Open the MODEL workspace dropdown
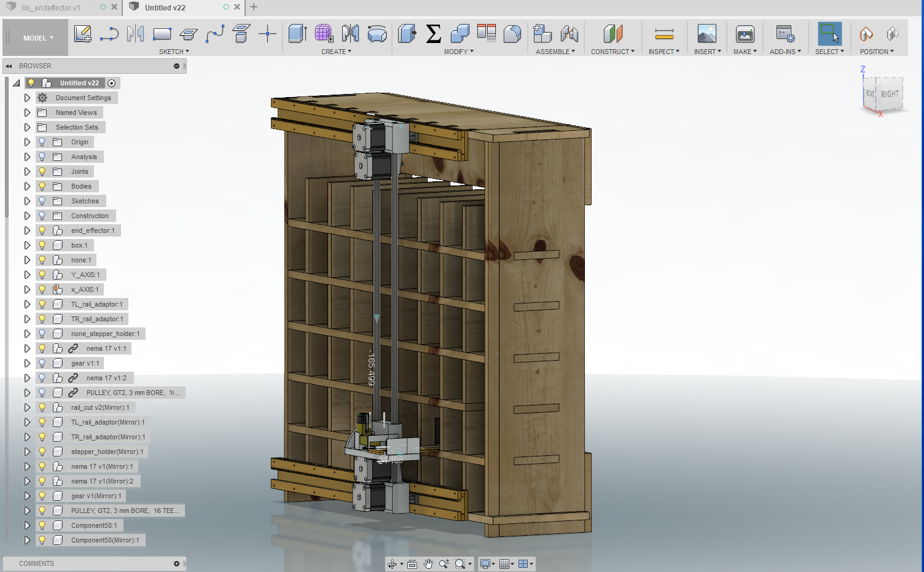Screen dimensions: 924x572 click(37, 38)
